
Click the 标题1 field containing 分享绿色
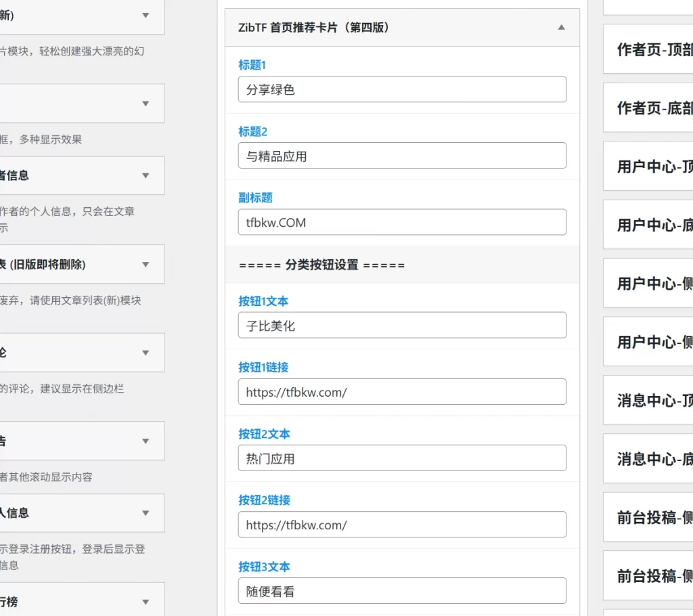tap(402, 89)
